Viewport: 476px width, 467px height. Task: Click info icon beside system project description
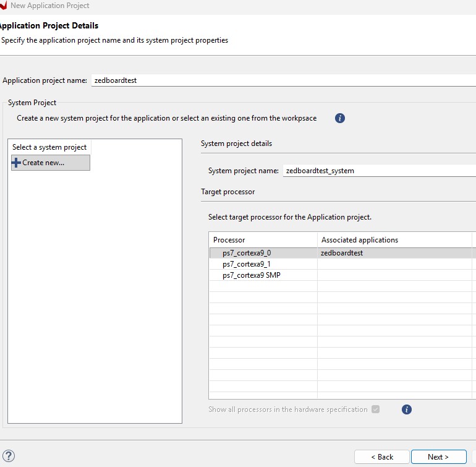point(339,118)
